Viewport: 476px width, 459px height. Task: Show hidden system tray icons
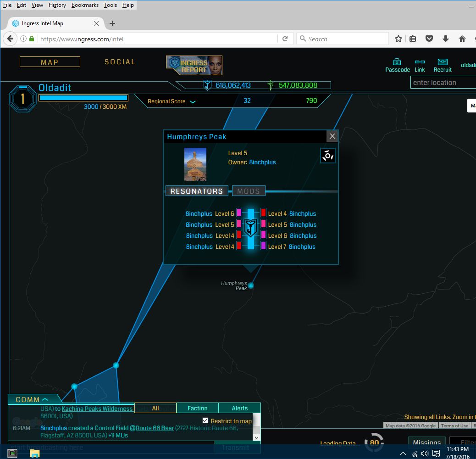click(x=403, y=453)
